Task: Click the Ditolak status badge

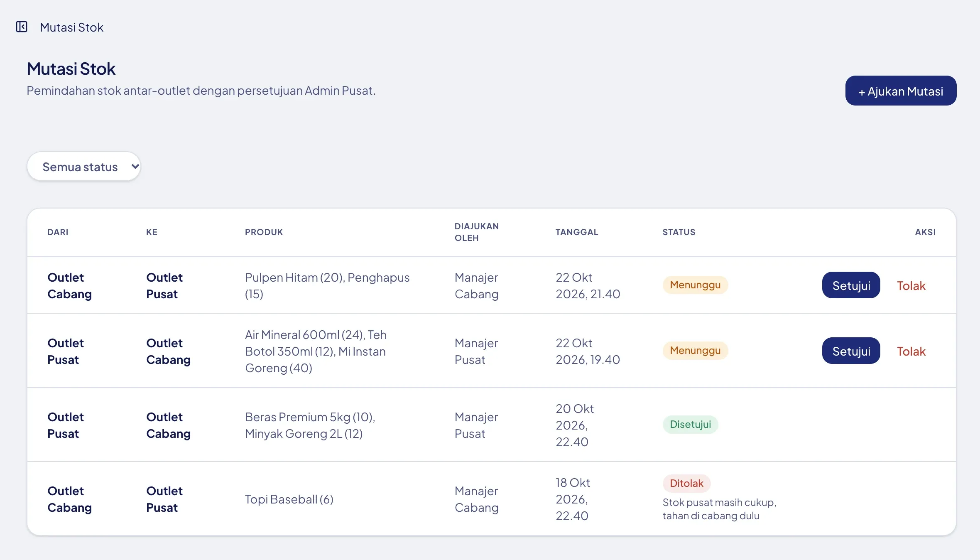Action: [686, 484]
